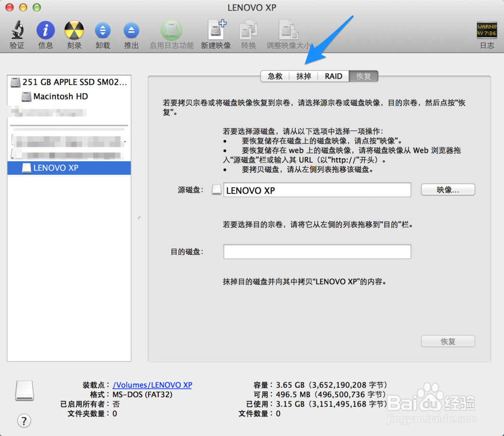Open the /Volumes/LENOVO XP mount point link
The width and height of the screenshot is (504, 436).
click(152, 385)
